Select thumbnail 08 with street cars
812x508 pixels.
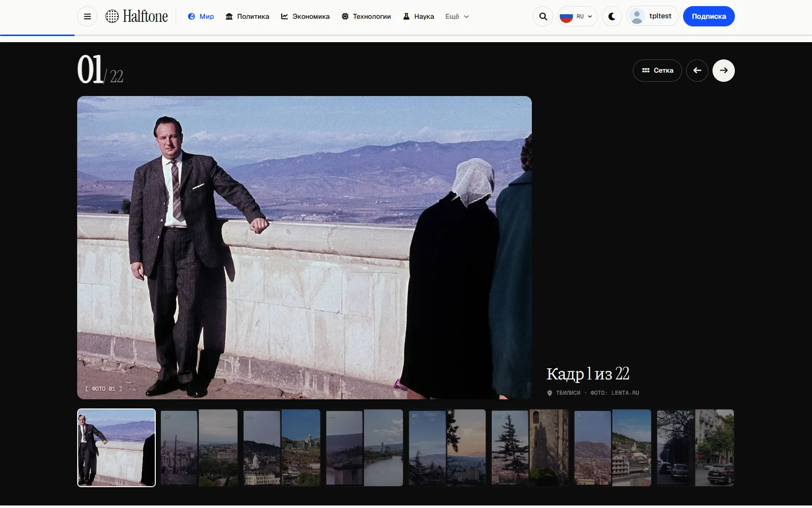(x=695, y=448)
